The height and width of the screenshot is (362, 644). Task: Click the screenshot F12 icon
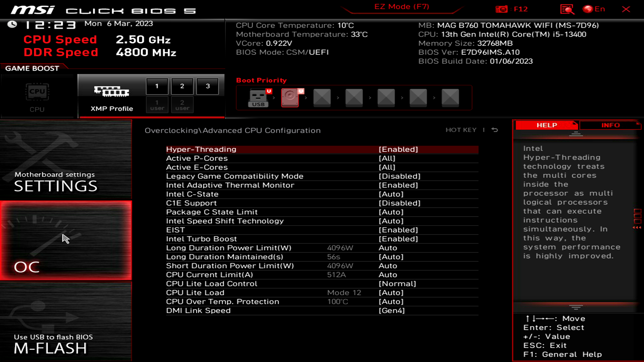point(501,9)
